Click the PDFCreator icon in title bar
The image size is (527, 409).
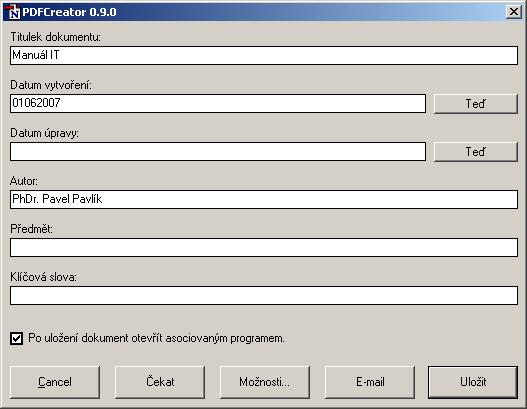point(13,12)
